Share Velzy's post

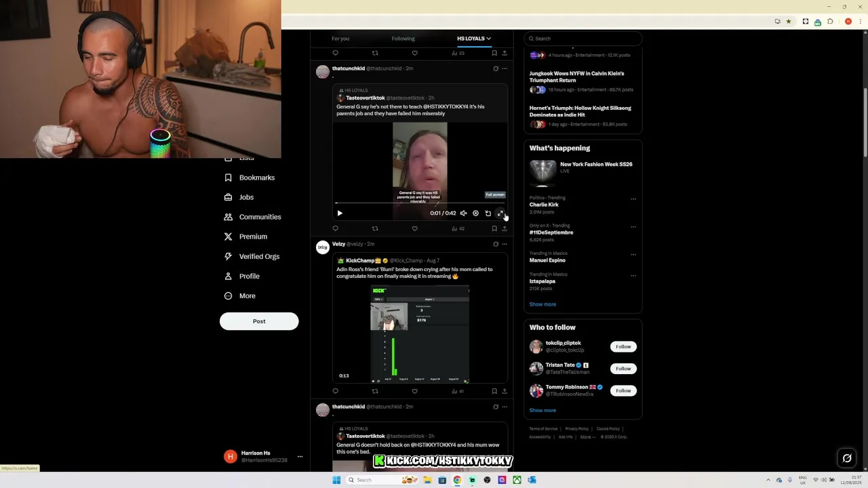click(x=504, y=391)
